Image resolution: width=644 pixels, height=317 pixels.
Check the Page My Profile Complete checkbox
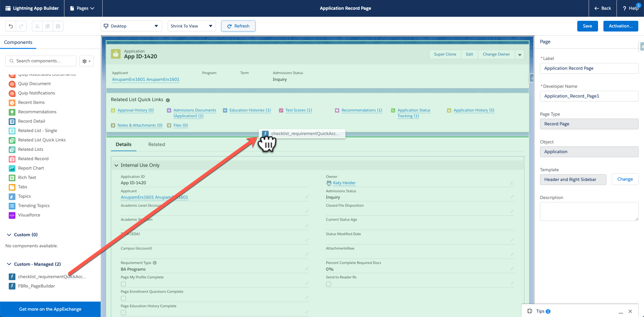coord(123,284)
